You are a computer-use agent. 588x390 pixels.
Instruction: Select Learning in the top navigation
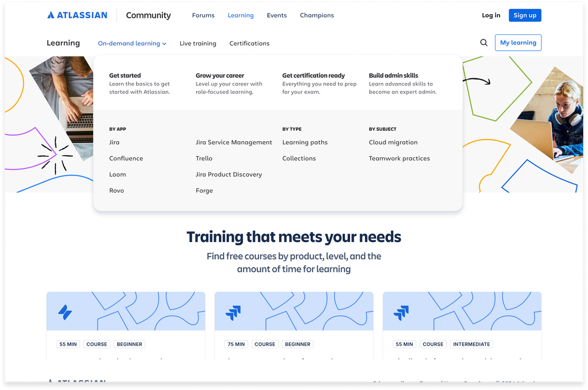(241, 15)
